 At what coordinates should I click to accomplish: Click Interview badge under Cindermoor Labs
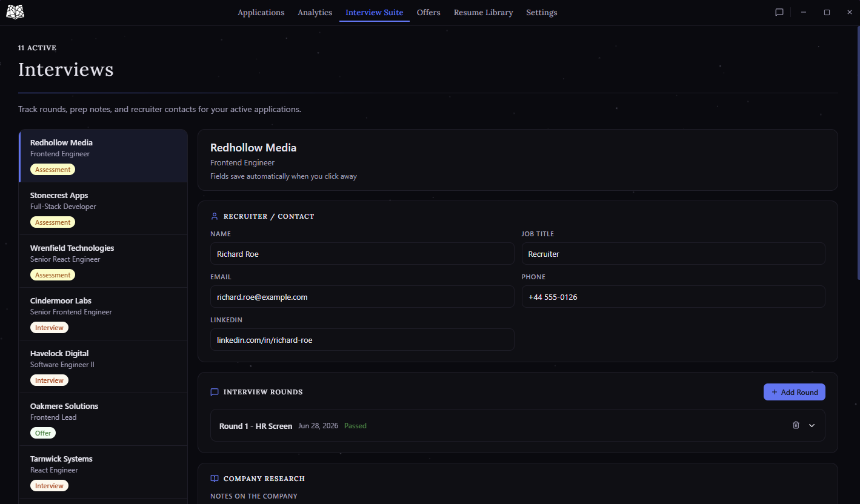point(49,328)
